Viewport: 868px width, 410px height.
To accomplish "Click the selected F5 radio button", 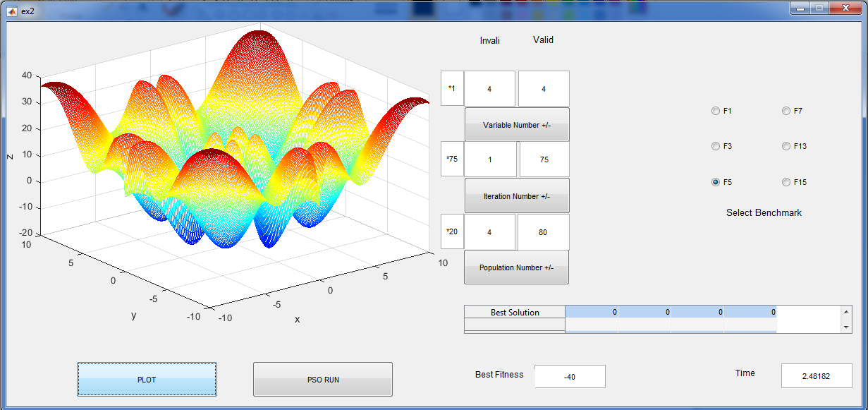I will pyautogui.click(x=716, y=182).
